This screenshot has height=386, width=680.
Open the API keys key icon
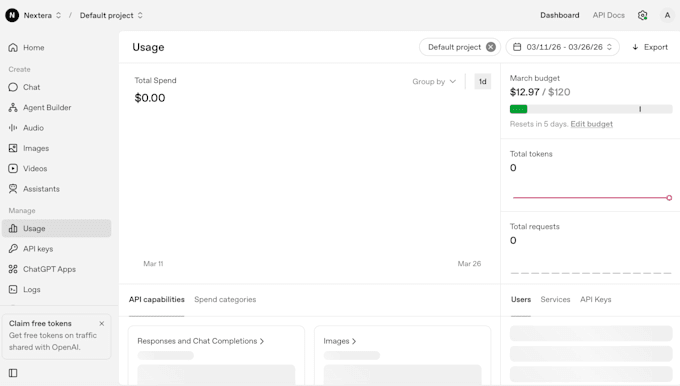pos(13,249)
